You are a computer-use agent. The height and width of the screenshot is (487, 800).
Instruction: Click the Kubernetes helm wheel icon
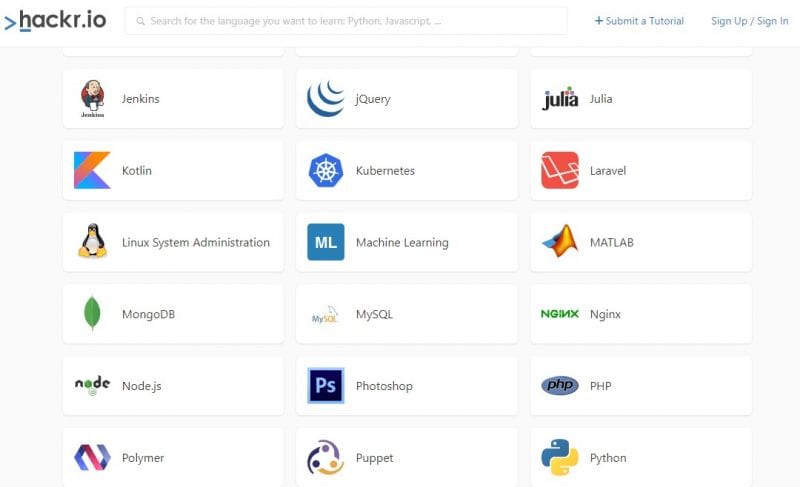coord(326,170)
